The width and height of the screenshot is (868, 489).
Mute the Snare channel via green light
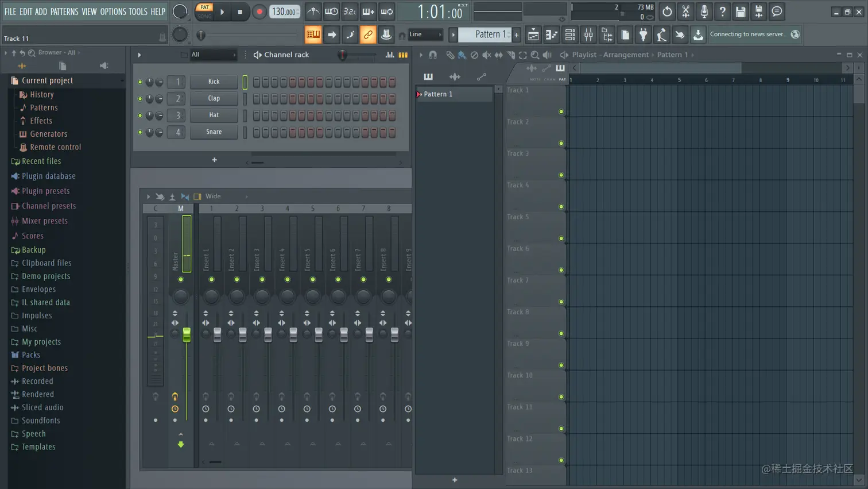(x=140, y=132)
